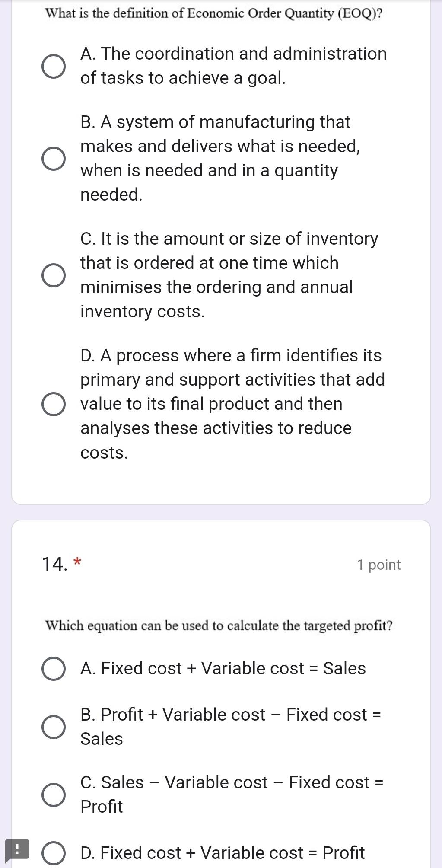Pick radio circle for option C inventory amount

[x=54, y=275]
